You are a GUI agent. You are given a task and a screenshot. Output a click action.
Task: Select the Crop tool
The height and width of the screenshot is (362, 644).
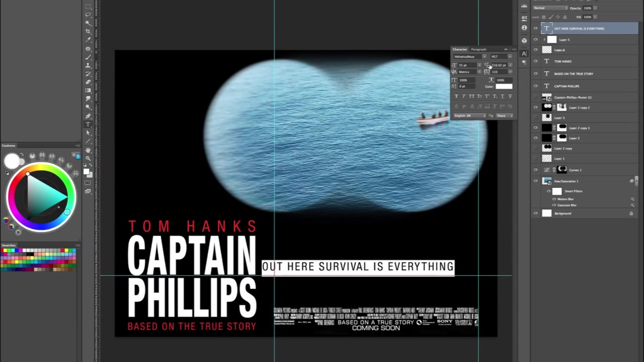point(88,31)
